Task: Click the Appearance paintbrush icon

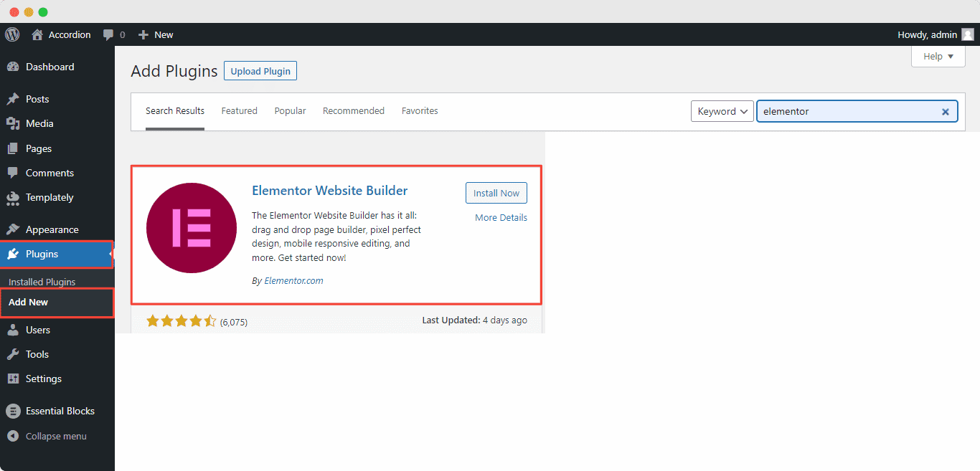Action: (x=13, y=229)
